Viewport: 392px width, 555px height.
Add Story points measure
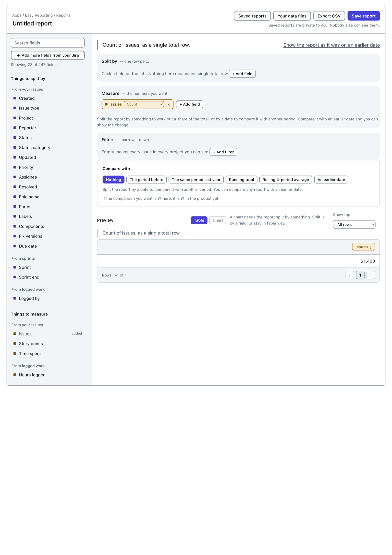(x=48, y=344)
